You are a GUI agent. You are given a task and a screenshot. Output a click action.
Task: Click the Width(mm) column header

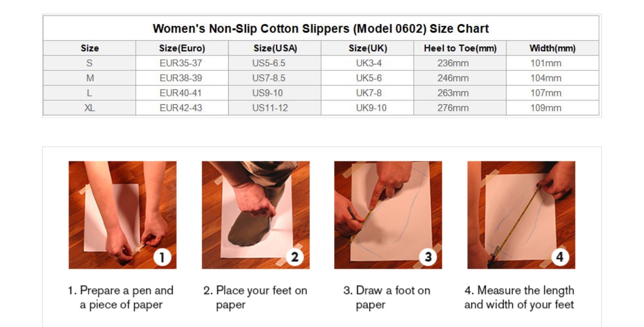pyautogui.click(x=552, y=48)
